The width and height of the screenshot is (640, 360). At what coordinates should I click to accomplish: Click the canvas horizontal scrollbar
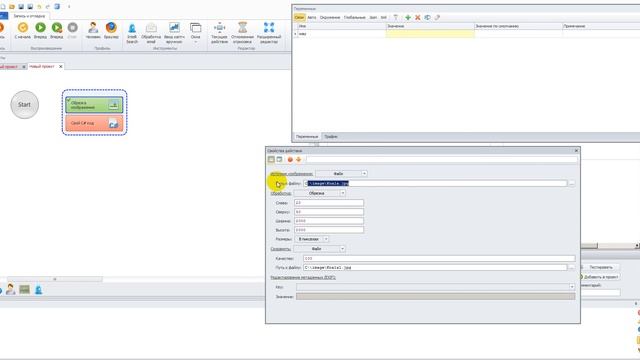pos(54,279)
